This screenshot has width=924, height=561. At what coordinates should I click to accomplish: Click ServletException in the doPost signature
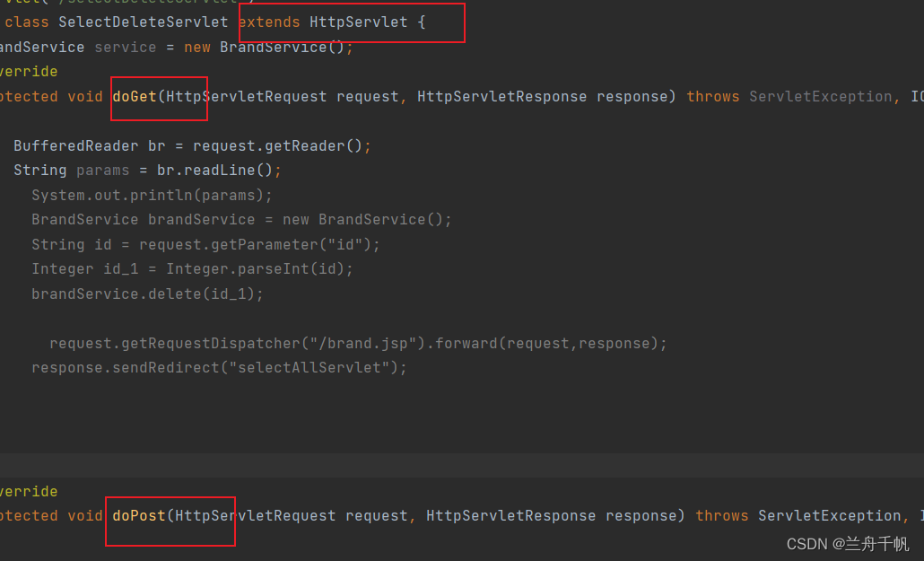(829, 515)
